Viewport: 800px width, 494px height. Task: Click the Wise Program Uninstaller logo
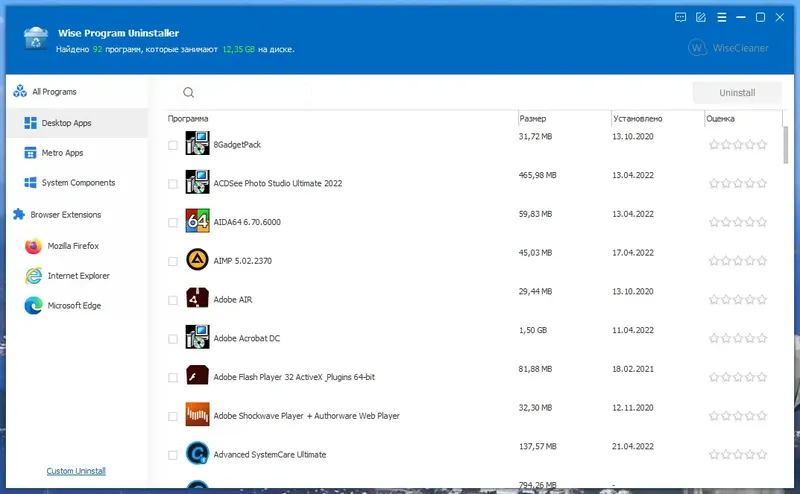tap(36, 38)
